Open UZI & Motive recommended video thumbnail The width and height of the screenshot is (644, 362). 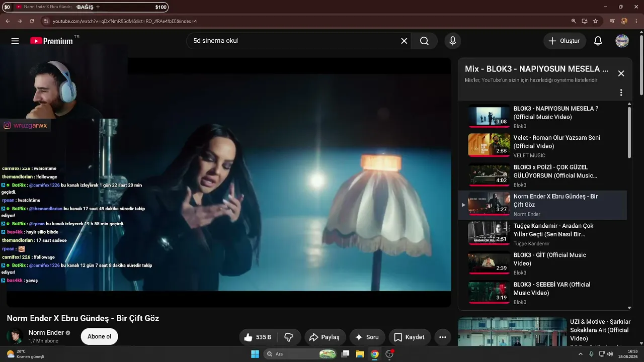[512, 332]
